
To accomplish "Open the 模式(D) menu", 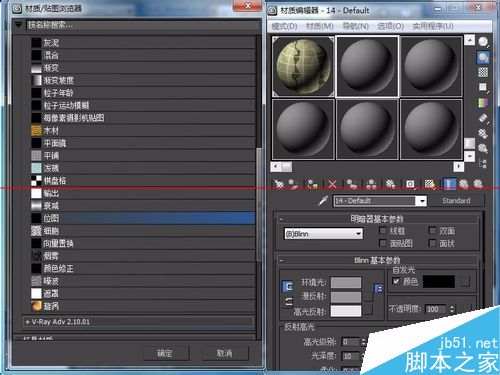I will [x=284, y=26].
